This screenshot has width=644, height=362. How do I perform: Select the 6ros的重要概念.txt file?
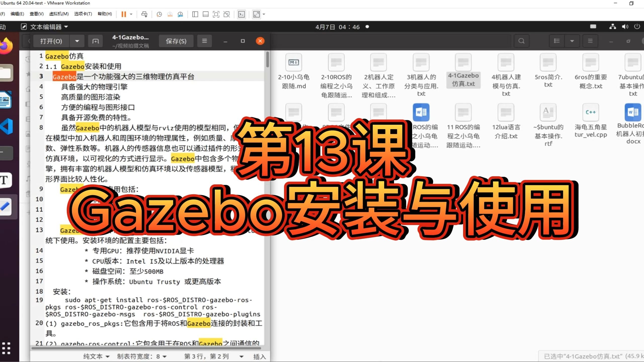tap(591, 72)
